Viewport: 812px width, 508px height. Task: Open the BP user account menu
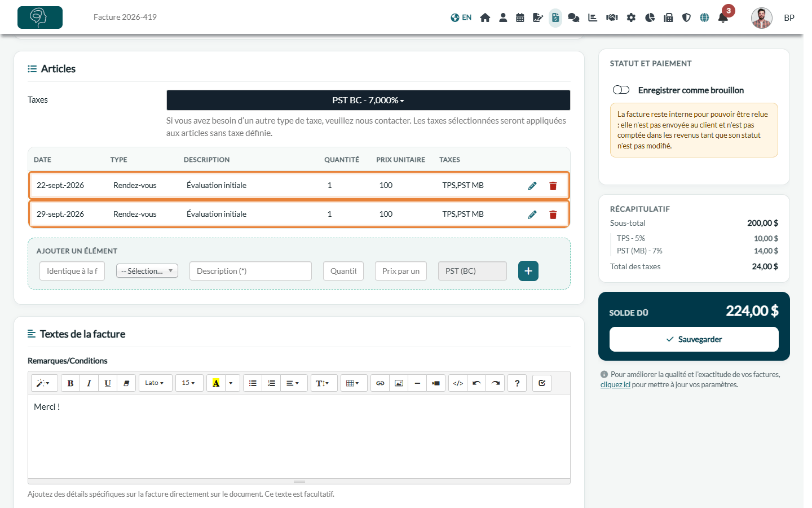click(x=789, y=18)
